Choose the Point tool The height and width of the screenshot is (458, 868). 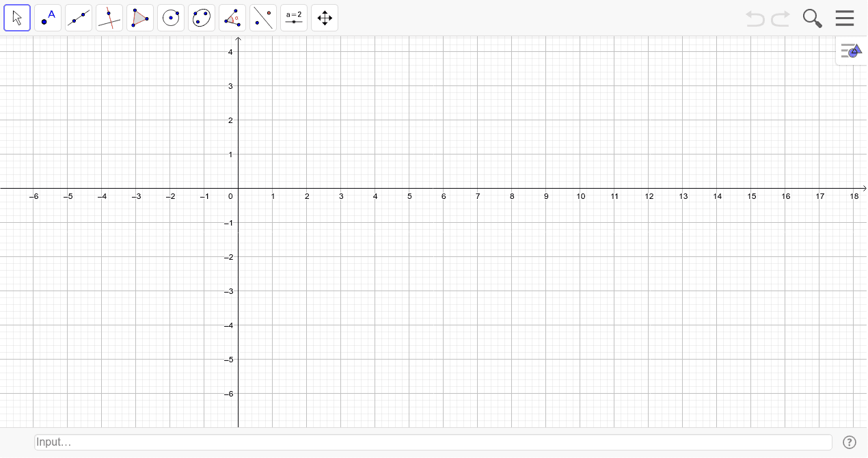pos(48,18)
